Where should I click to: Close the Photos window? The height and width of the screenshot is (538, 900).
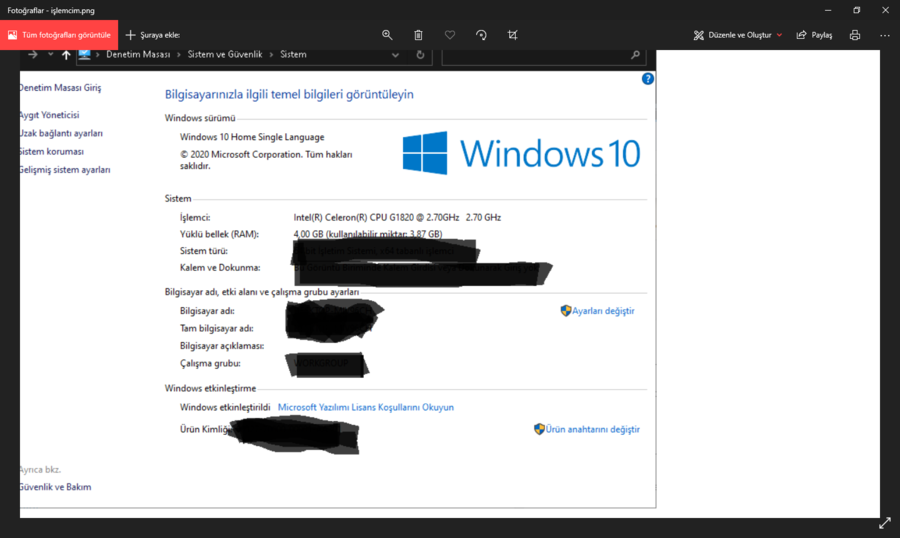click(885, 10)
